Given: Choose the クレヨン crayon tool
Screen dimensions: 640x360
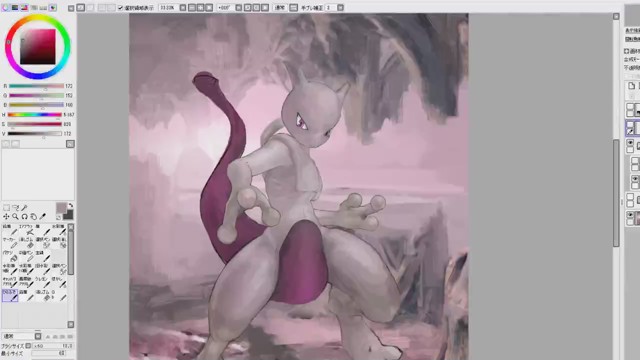Looking at the screenshot, I should pos(43,282).
